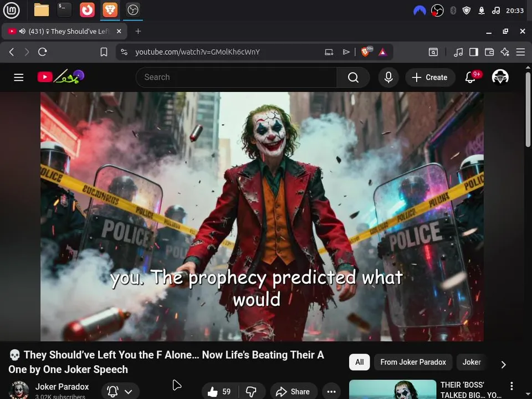Open the Files folder launcher in taskbar
This screenshot has width=532, height=399.
point(42,10)
